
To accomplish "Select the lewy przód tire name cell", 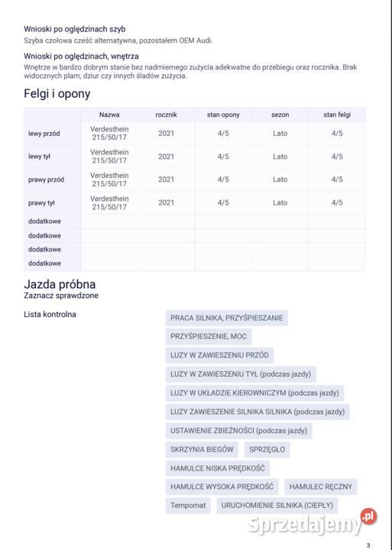I will [109, 133].
